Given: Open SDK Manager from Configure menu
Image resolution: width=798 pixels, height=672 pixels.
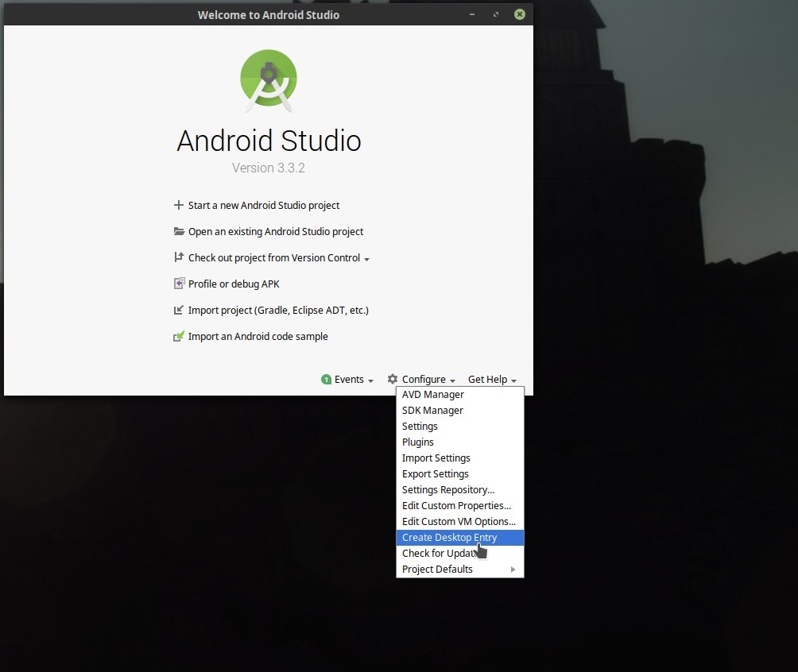Looking at the screenshot, I should (x=432, y=411).
